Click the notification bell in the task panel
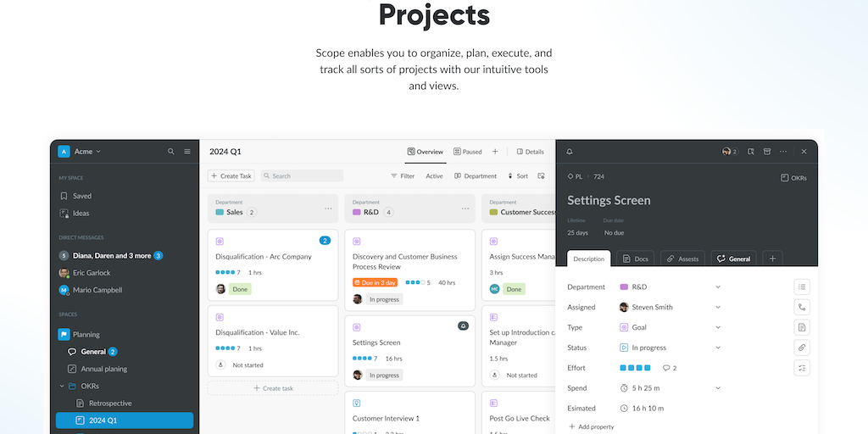The width and height of the screenshot is (868, 434). point(570,152)
